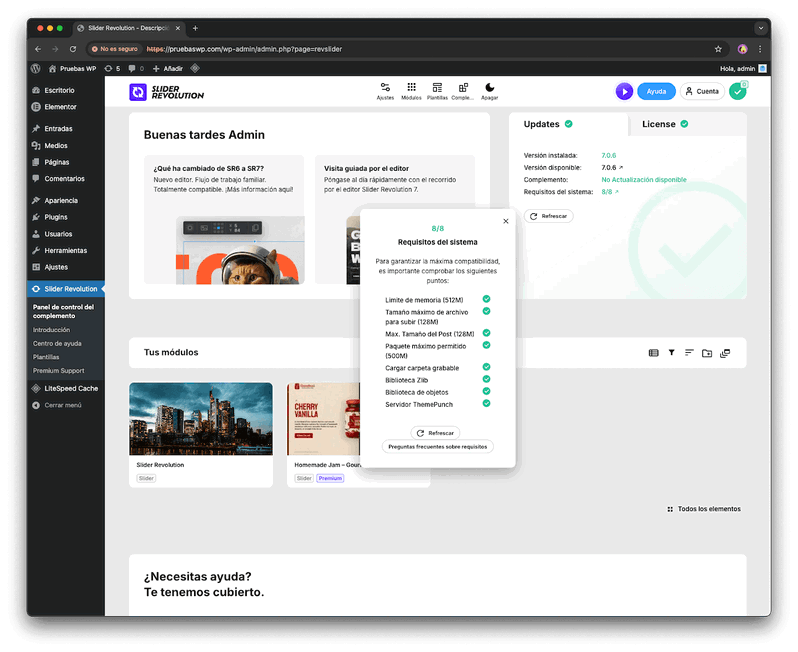
Task: Open Complementos icon in top toolbar
Action: 463,91
